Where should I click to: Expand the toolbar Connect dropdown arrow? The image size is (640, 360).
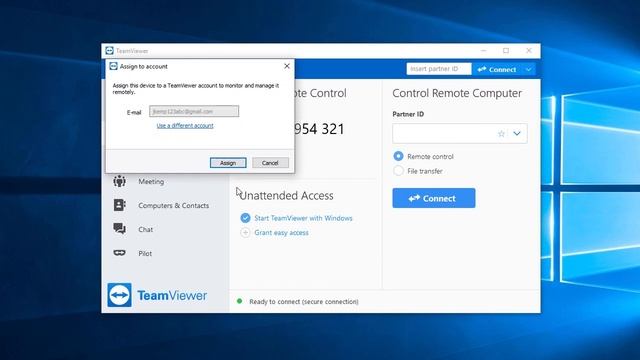529,69
